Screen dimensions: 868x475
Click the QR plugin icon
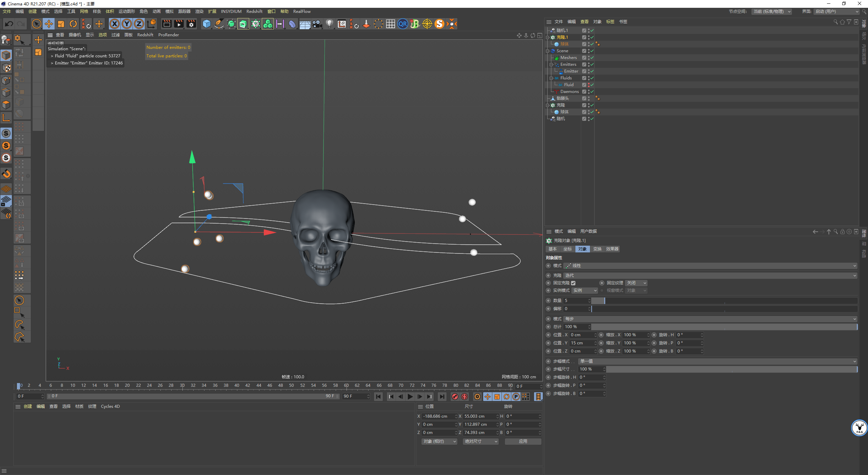click(402, 24)
